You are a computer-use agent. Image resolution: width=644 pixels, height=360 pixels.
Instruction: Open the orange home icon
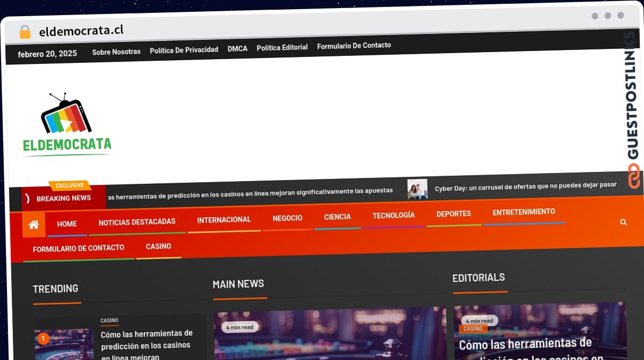[x=34, y=225]
